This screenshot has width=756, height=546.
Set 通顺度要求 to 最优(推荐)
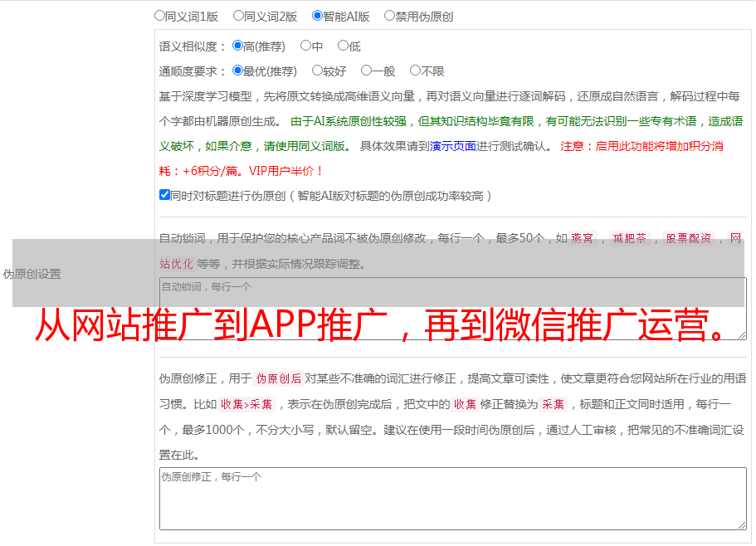(x=237, y=71)
